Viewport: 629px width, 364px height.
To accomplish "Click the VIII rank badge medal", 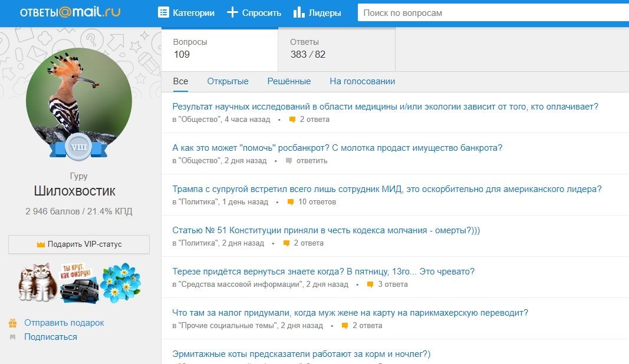I will pos(78,147).
